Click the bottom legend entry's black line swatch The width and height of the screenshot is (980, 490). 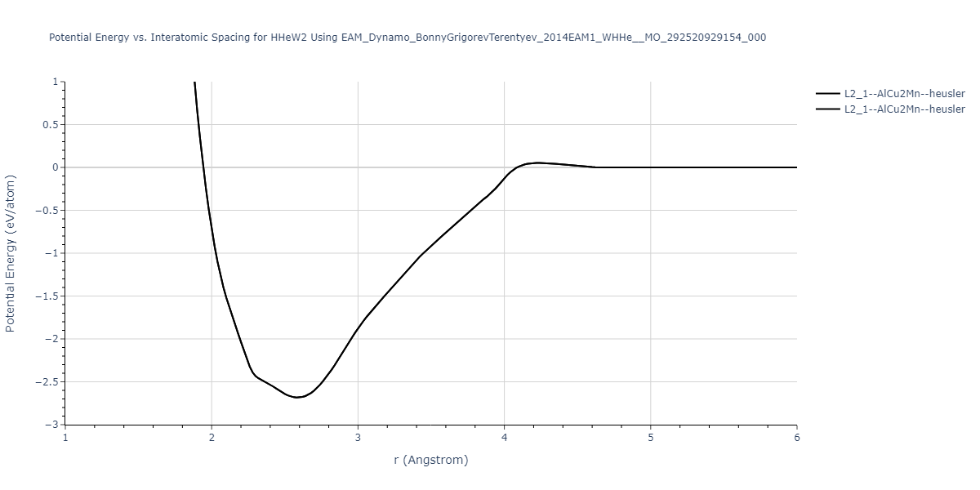828,109
